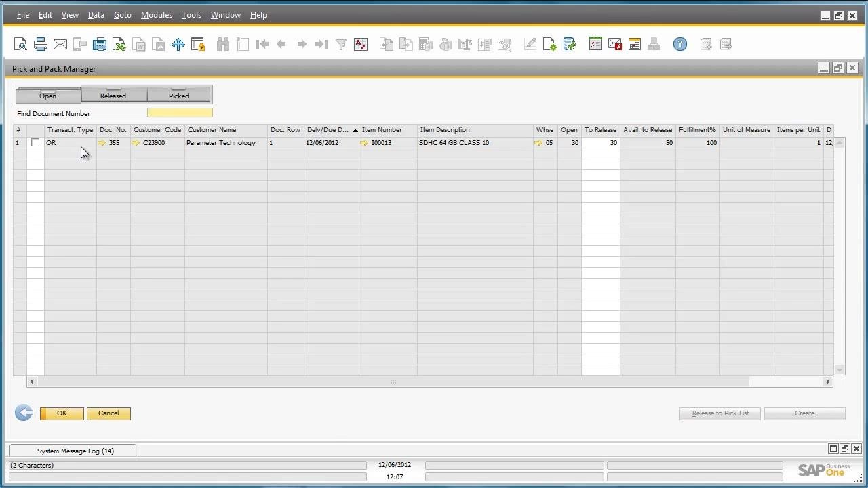Tick the checkbox on row 1
Image resolution: width=868 pixels, height=488 pixels.
[35, 143]
